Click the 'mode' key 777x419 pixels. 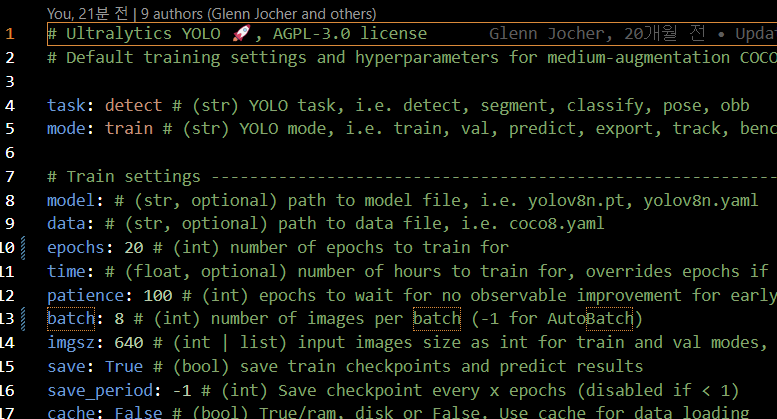point(66,129)
